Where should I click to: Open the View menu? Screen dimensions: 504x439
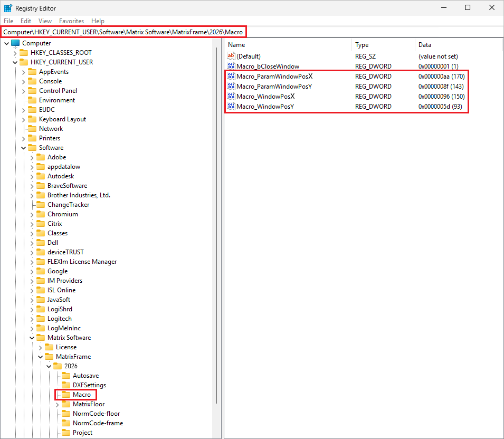pos(45,21)
